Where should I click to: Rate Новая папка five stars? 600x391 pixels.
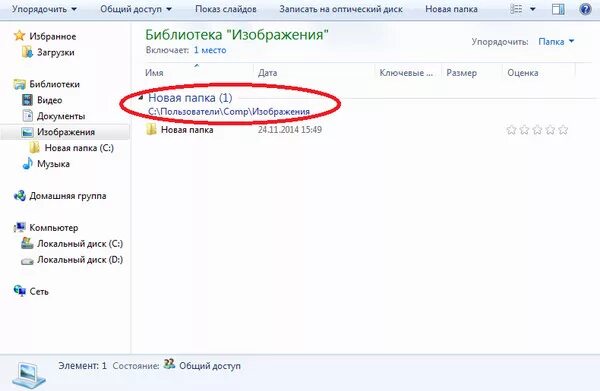(x=563, y=130)
